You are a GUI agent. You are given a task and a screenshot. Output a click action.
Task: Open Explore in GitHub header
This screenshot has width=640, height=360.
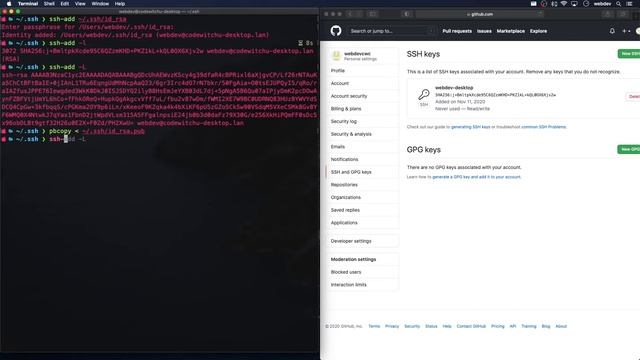538,31
